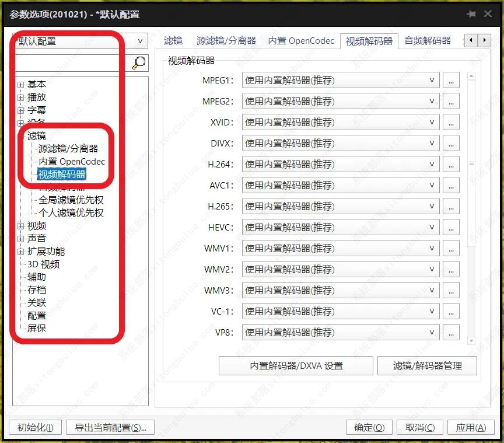This screenshot has height=443, width=504.
Task: Click the pin icon in title bar
Action: coord(471,14)
